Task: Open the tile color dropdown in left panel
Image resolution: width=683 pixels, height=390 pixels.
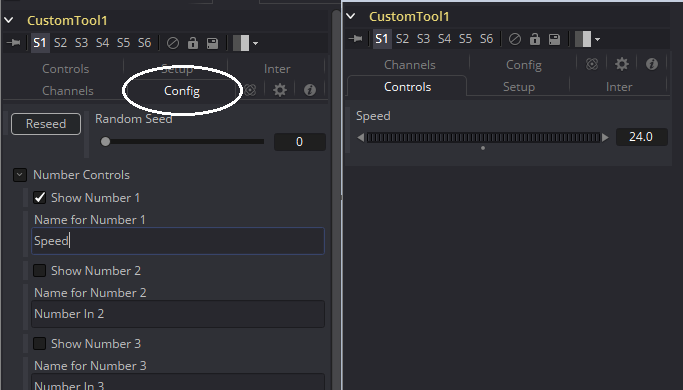Action: coord(246,43)
